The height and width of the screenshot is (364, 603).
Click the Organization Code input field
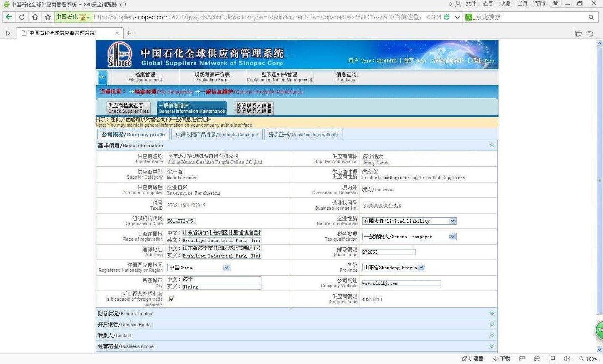click(181, 221)
